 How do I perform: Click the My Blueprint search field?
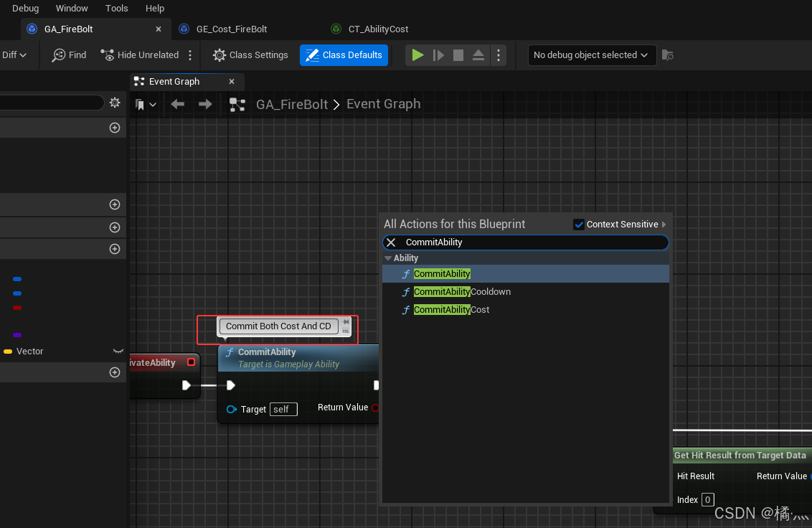pyautogui.click(x=51, y=103)
